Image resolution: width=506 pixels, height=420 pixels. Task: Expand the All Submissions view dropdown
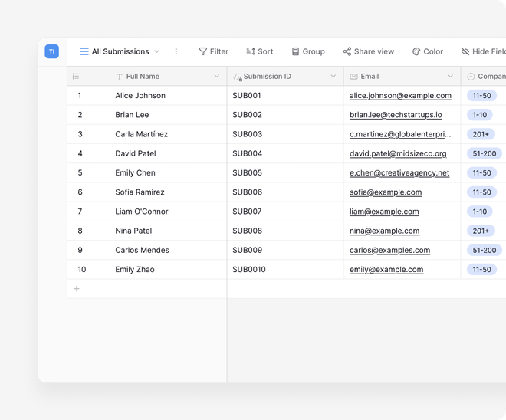coord(157,51)
